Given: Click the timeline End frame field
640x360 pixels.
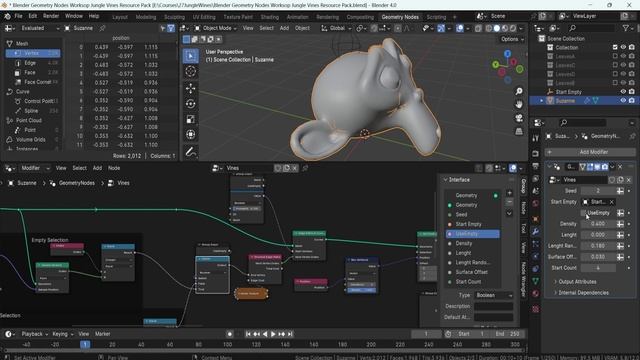Looking at the screenshot, I should (x=507, y=334).
